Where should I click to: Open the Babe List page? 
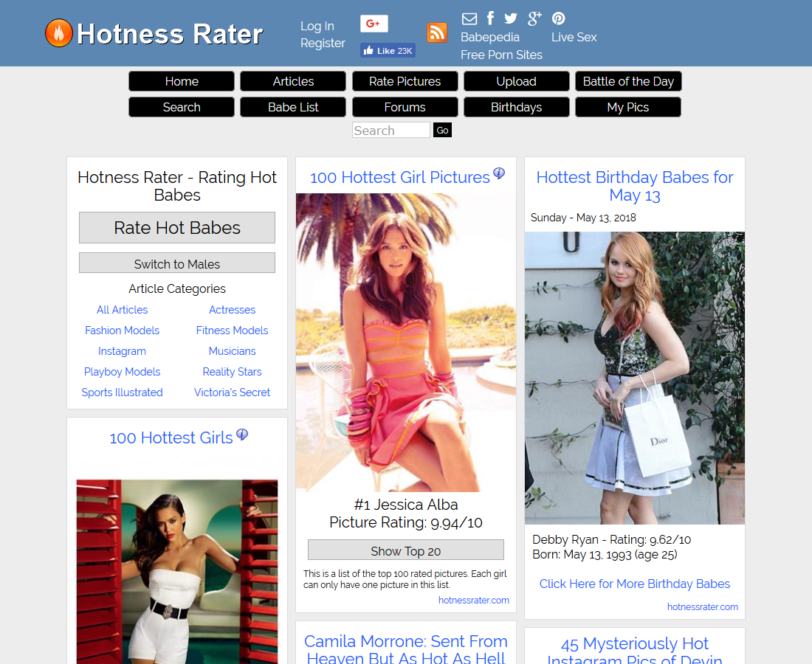click(293, 107)
